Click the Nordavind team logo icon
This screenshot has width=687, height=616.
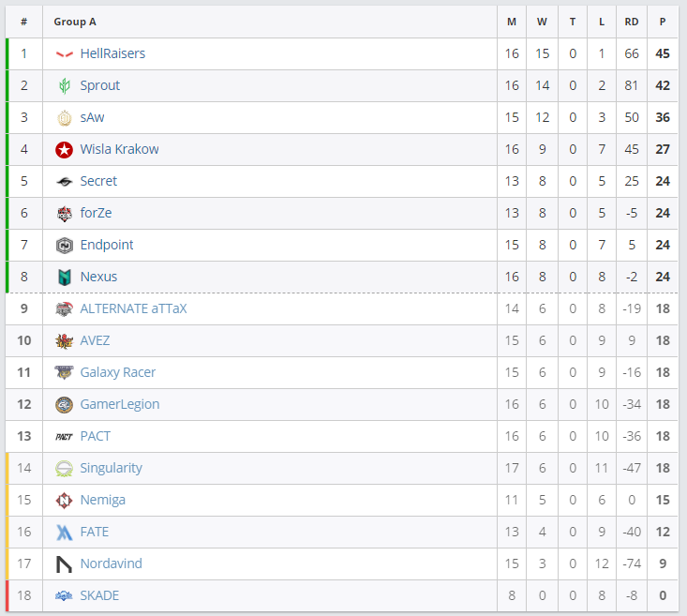[64, 564]
